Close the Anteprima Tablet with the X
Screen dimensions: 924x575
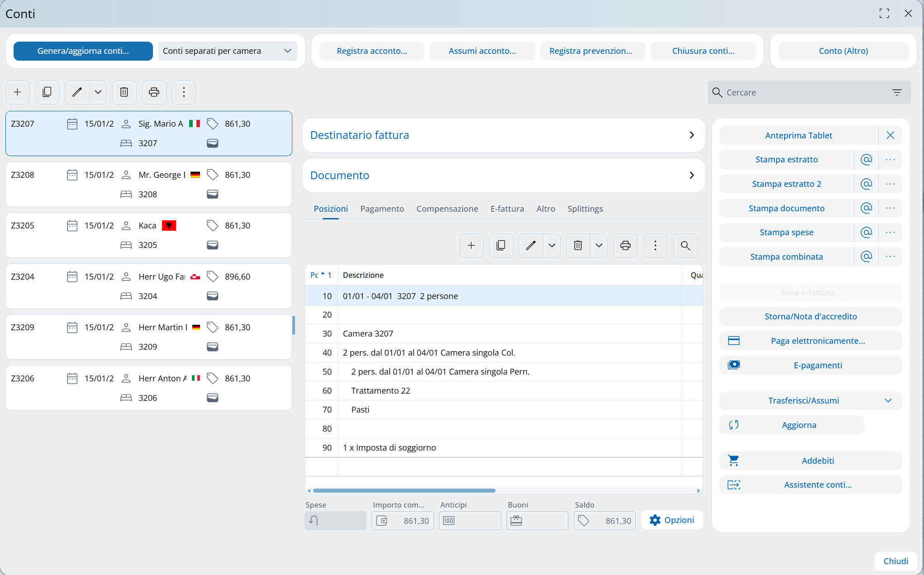[890, 135]
